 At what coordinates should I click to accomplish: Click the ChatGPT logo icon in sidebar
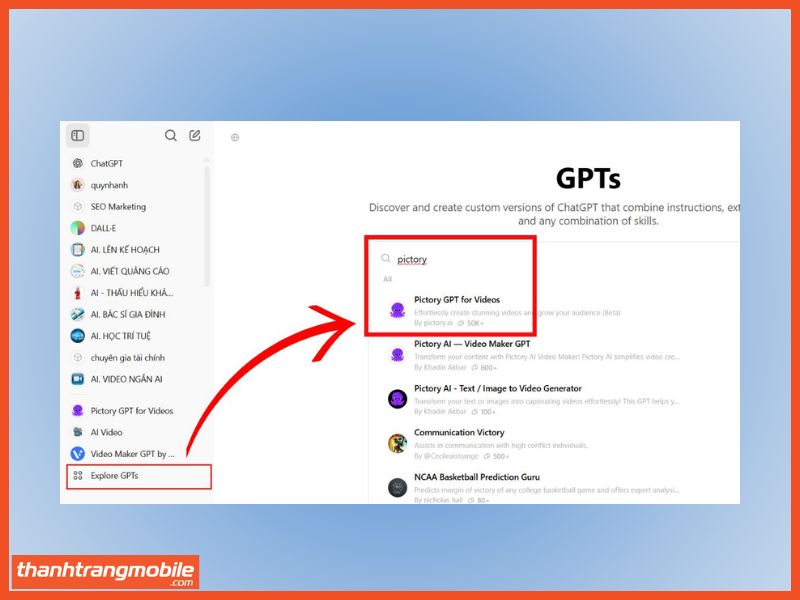(x=78, y=163)
